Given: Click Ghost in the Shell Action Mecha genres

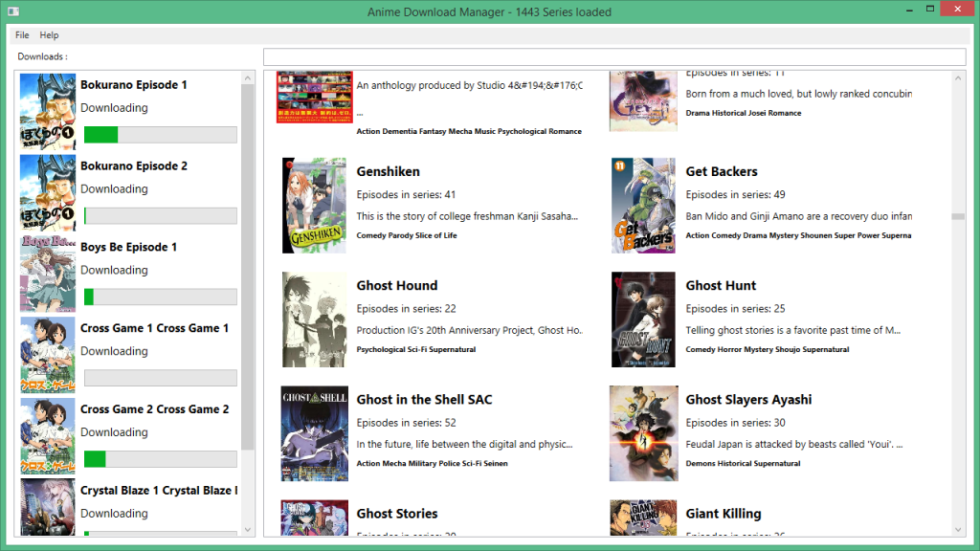Looking at the screenshot, I should (432, 464).
